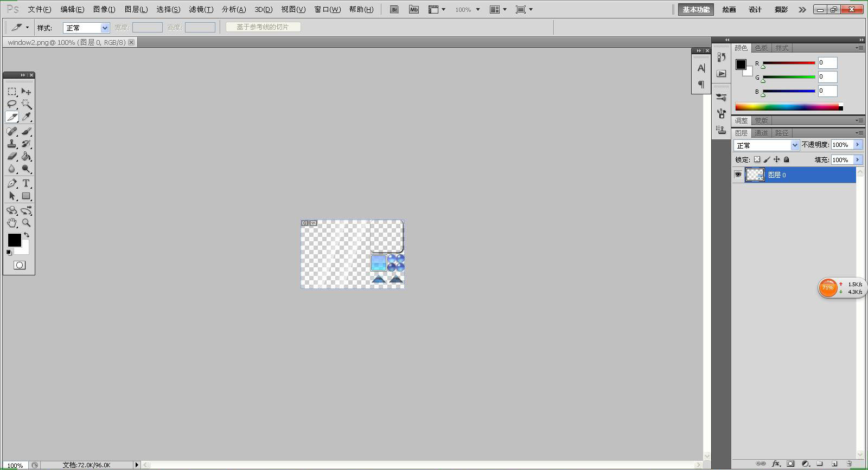Toggle lock transparent pixels
The image size is (868, 470).
[x=757, y=159]
